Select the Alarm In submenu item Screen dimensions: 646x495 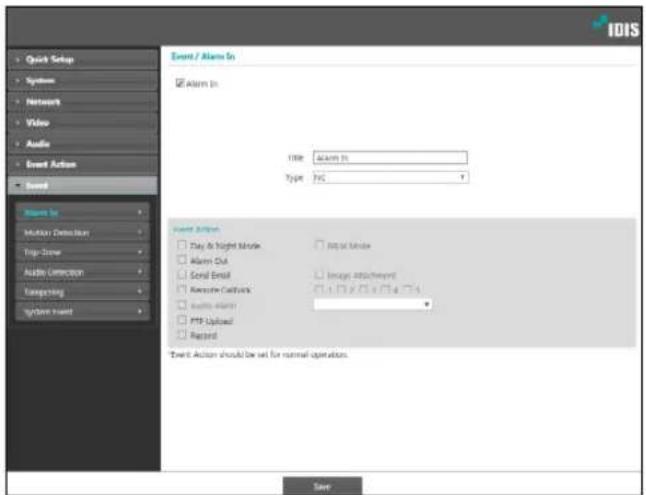(82, 213)
